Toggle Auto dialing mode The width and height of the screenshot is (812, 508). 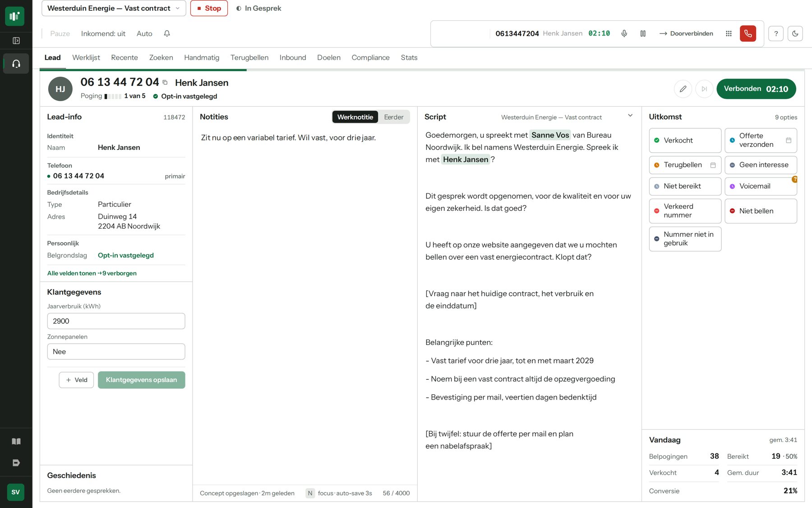coord(144,33)
